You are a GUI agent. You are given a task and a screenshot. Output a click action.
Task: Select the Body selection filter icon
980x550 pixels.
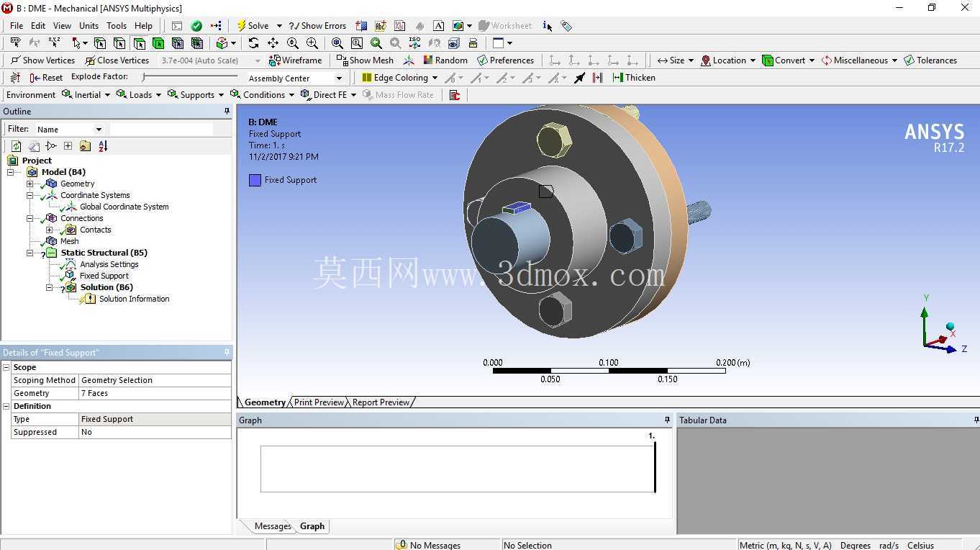[x=158, y=43]
